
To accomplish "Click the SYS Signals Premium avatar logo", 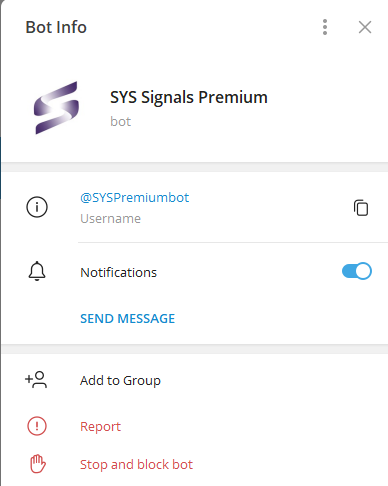I will pos(57,108).
